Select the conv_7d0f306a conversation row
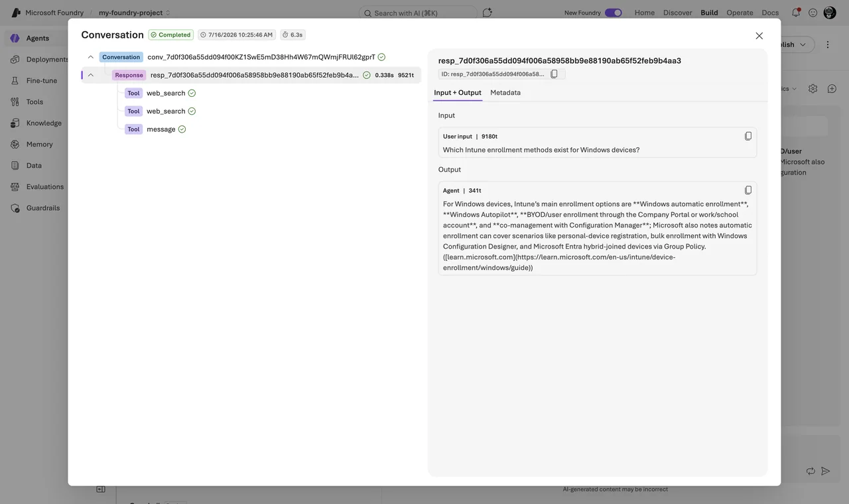Screen dimensions: 849x504 pos(251,57)
